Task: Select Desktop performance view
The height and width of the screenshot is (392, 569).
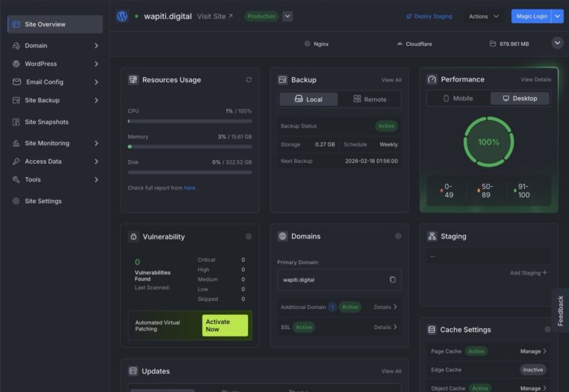Action: (x=519, y=99)
